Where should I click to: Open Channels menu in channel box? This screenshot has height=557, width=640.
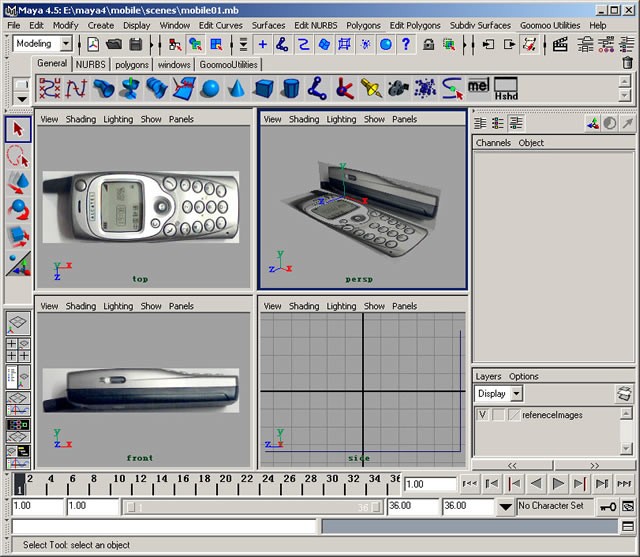493,143
